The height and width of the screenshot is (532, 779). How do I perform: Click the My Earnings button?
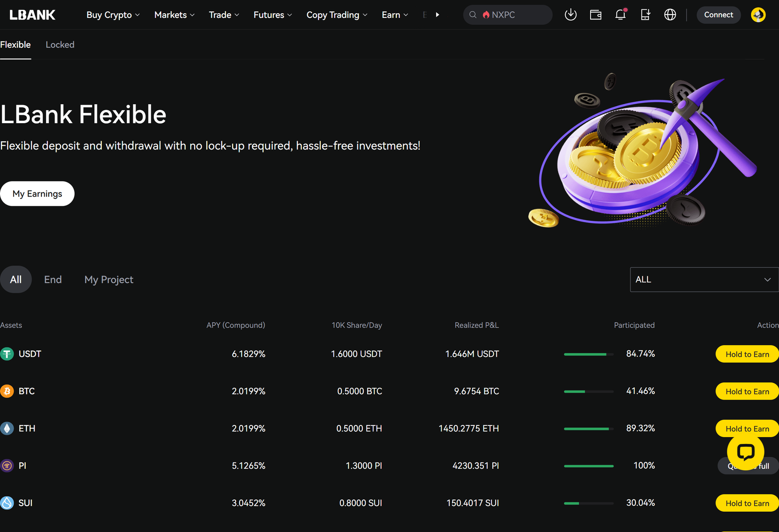[37, 194]
